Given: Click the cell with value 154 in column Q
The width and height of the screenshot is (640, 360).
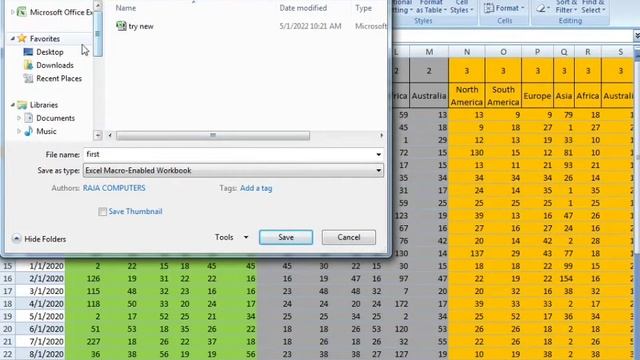Looking at the screenshot, I should 564,279.
